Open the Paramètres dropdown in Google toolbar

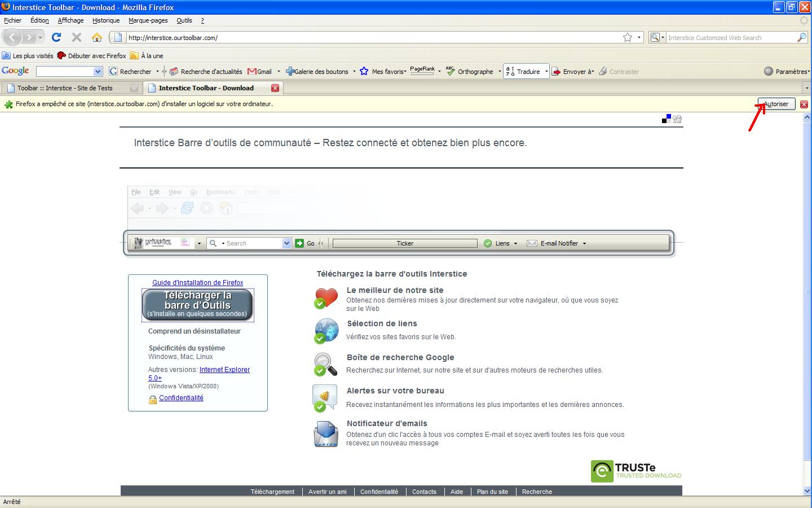coord(787,72)
